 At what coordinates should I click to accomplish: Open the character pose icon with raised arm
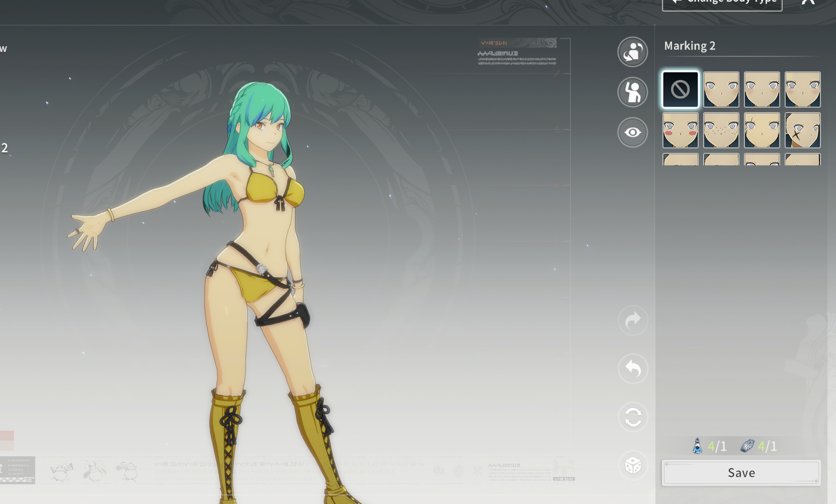pos(632,92)
